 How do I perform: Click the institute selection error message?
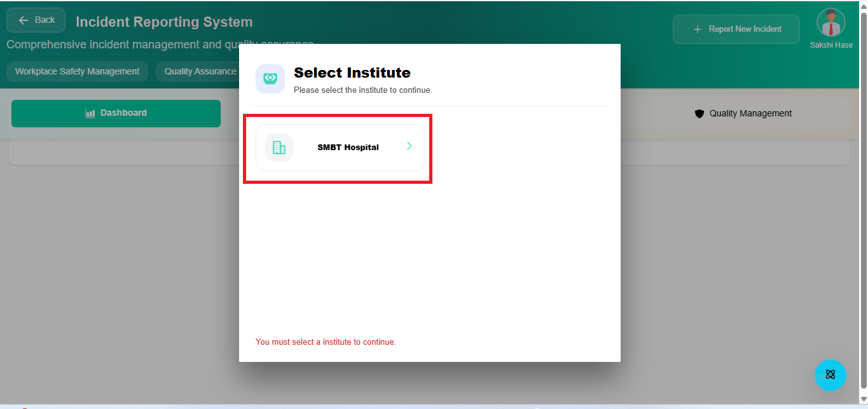(326, 342)
